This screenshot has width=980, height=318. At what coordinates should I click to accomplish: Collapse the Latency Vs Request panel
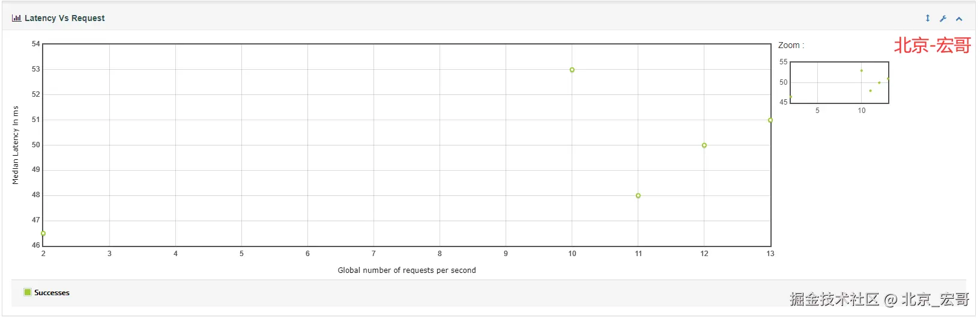[x=959, y=19]
